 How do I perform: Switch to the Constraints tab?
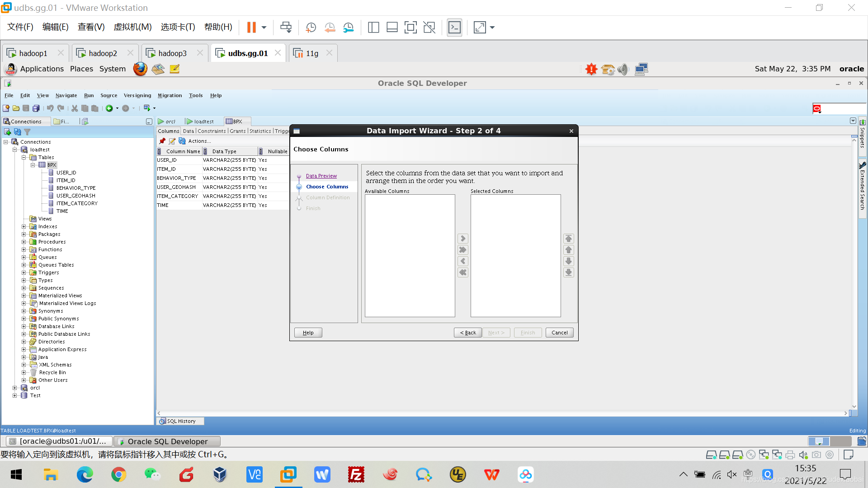(211, 131)
